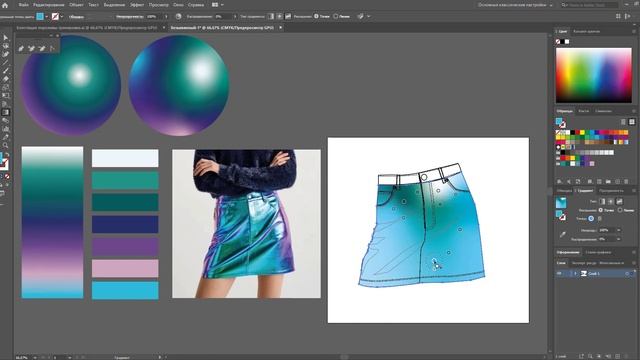Select Линии radio in Gradient panel
Image resolution: width=640 pixels, height=360 pixels.
[x=620, y=210]
